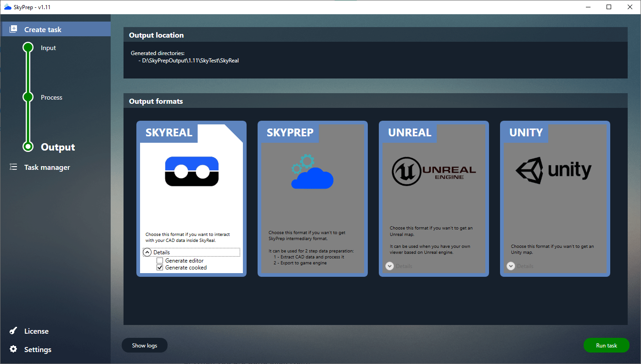Select the Output step label
Screen dimensions: 641x364
(x=58, y=147)
